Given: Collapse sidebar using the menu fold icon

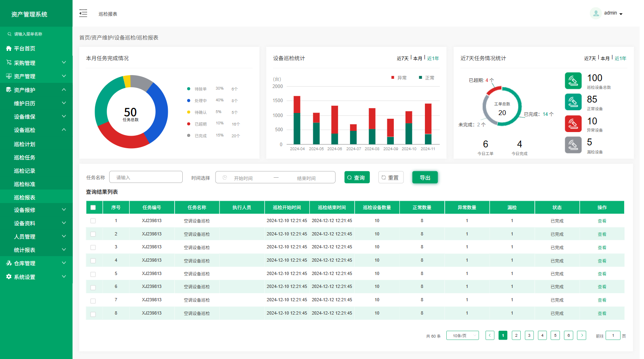Looking at the screenshot, I should pos(83,13).
